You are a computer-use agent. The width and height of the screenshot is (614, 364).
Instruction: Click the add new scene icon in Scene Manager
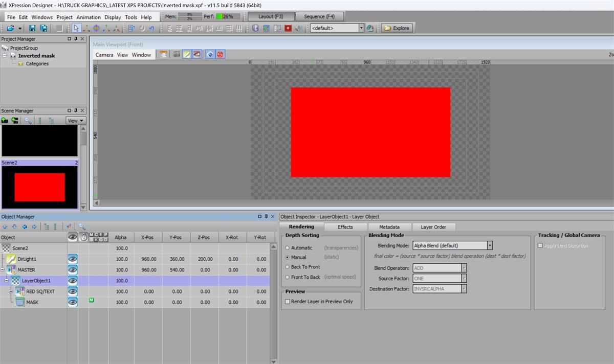pyautogui.click(x=5, y=121)
